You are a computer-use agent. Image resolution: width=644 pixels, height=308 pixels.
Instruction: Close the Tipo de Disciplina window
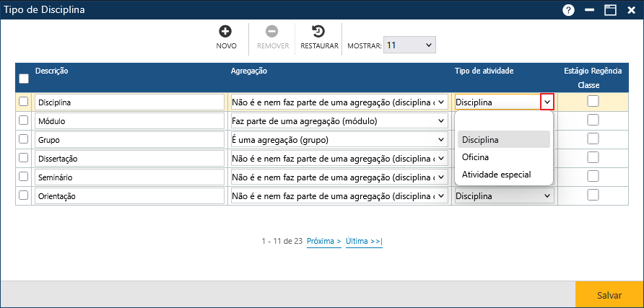(x=631, y=10)
